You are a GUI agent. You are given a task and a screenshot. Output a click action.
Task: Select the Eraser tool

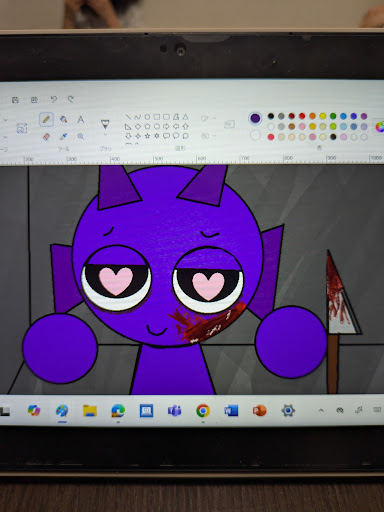(47, 136)
